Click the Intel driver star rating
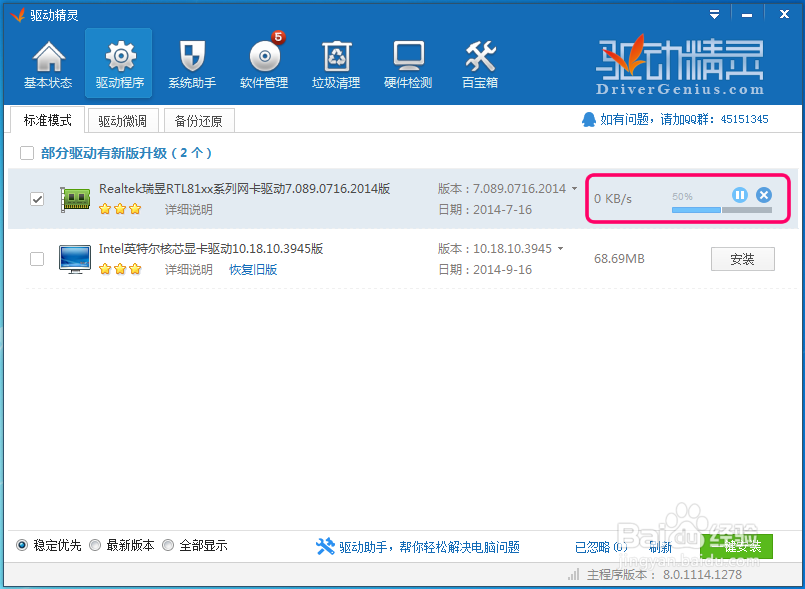Image resolution: width=805 pixels, height=589 pixels. [120, 269]
